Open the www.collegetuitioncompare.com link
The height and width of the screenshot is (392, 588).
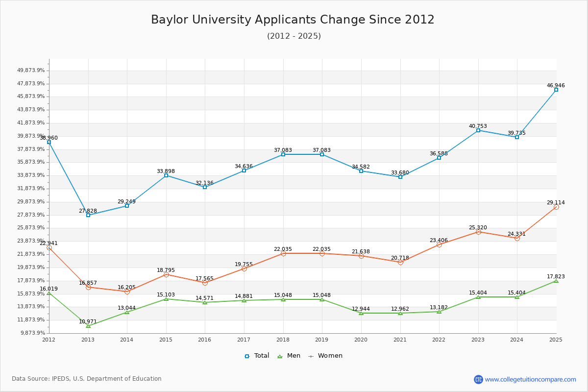[x=530, y=379]
